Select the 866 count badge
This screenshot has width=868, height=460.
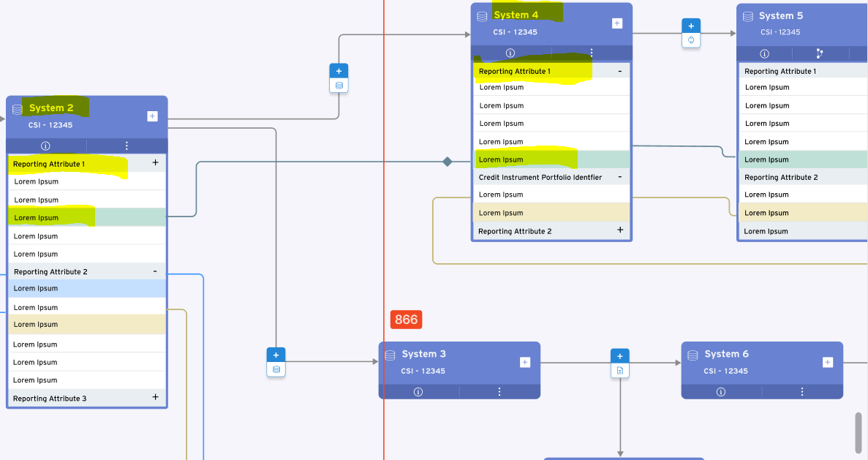405,319
